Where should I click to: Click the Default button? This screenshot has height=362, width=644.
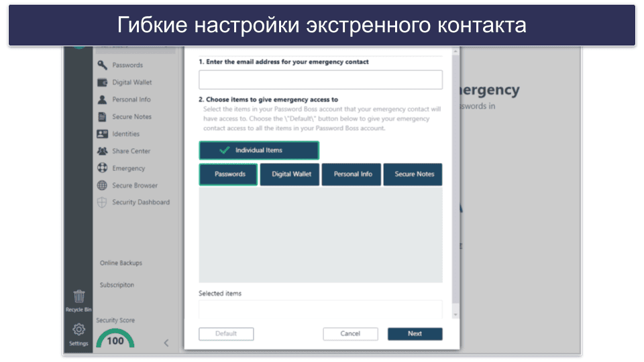coord(226,334)
